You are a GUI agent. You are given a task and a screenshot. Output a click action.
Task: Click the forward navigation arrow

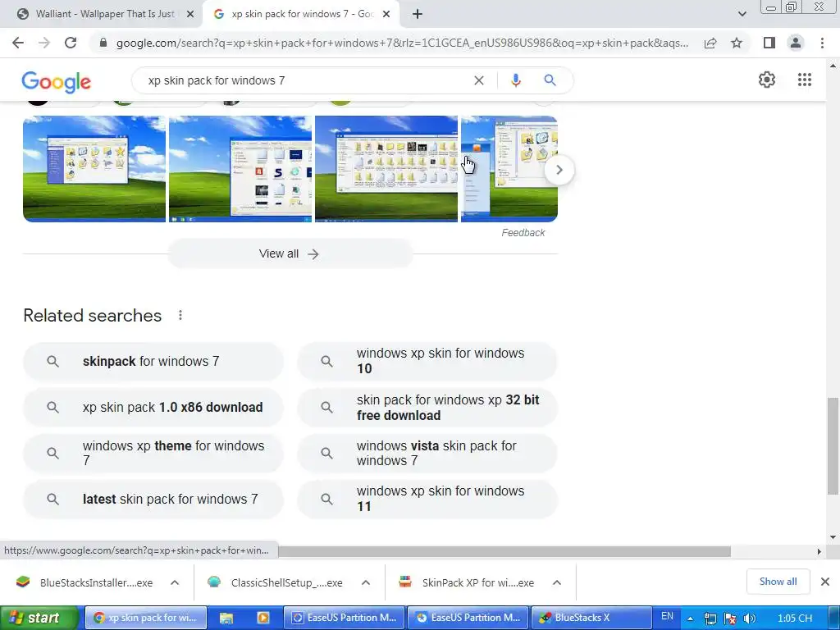coord(44,43)
